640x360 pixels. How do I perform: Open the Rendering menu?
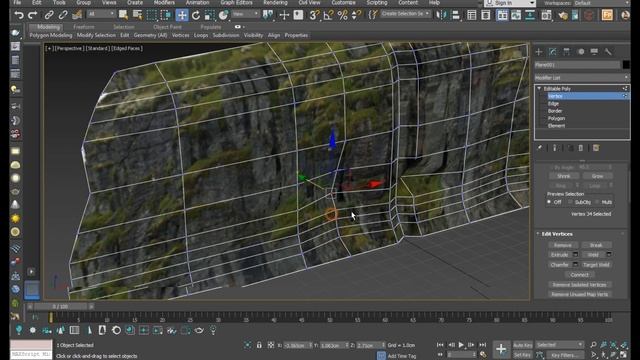(275, 2)
